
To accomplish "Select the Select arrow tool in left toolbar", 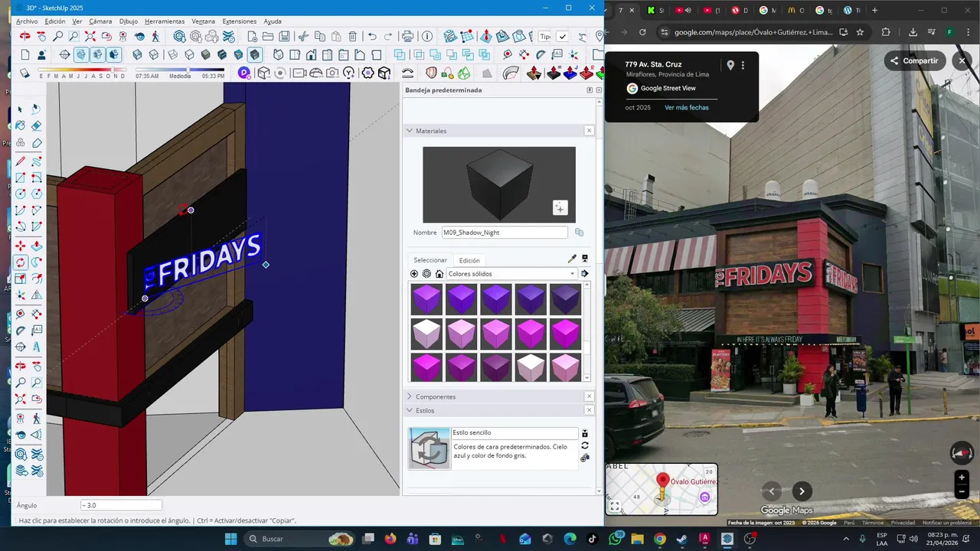I will coord(21,109).
